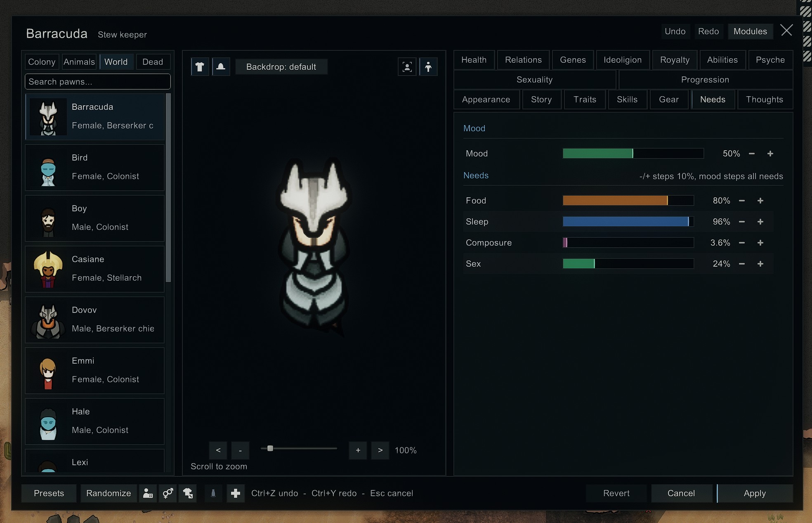Image resolution: width=812 pixels, height=523 pixels.
Task: Increase Sleep need with plus
Action: [x=760, y=222]
